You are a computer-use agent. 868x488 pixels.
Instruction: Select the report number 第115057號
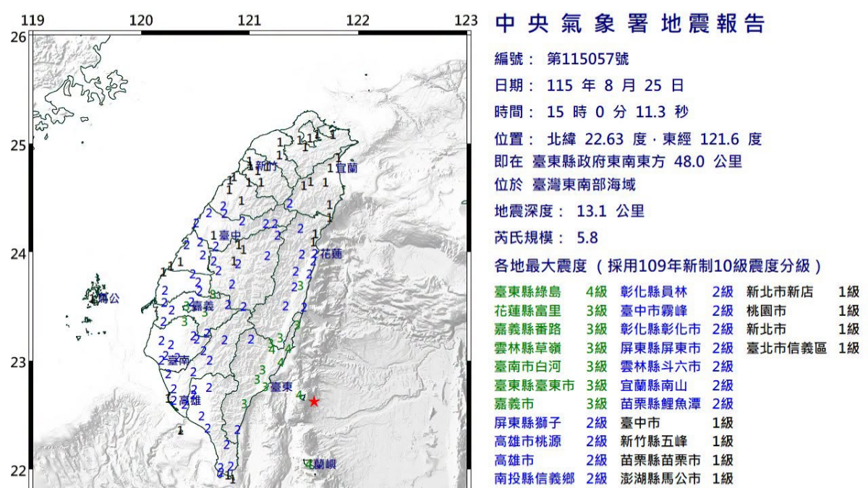[589, 59]
